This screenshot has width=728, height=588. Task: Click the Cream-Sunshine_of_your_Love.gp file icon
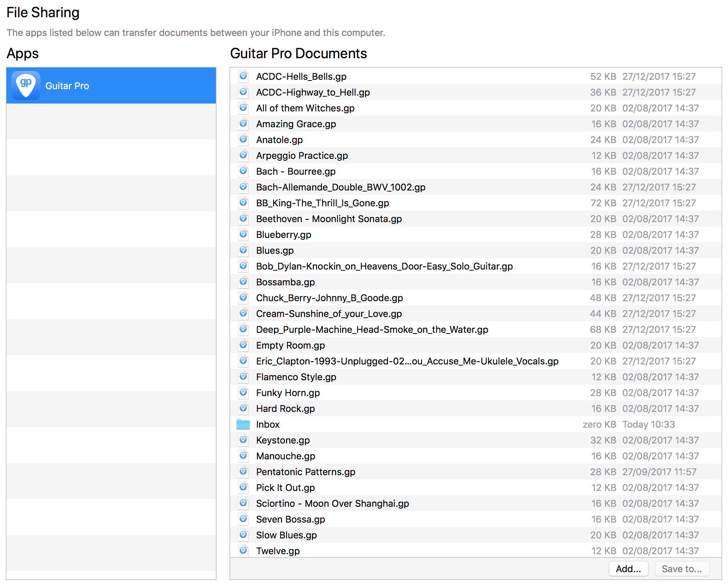[244, 313]
